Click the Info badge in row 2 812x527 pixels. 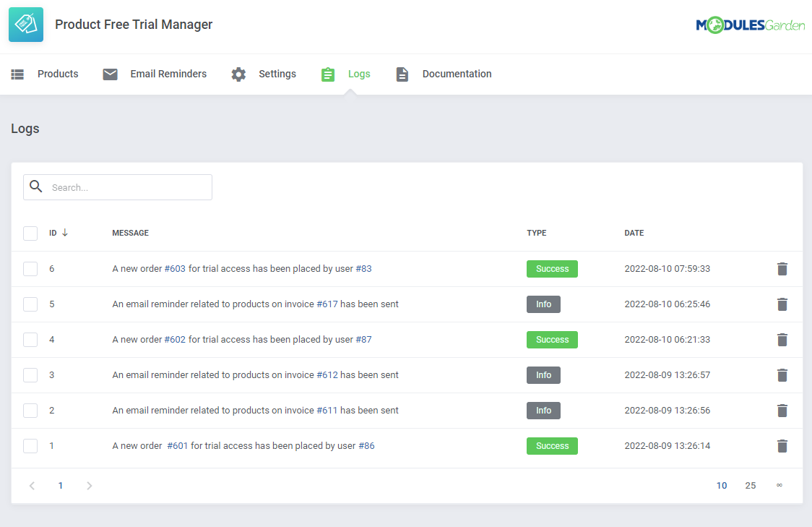(543, 411)
